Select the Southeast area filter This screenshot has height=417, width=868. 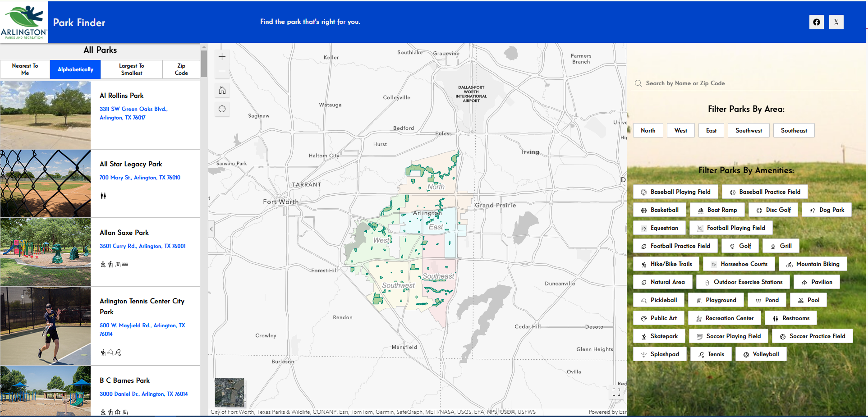(794, 130)
